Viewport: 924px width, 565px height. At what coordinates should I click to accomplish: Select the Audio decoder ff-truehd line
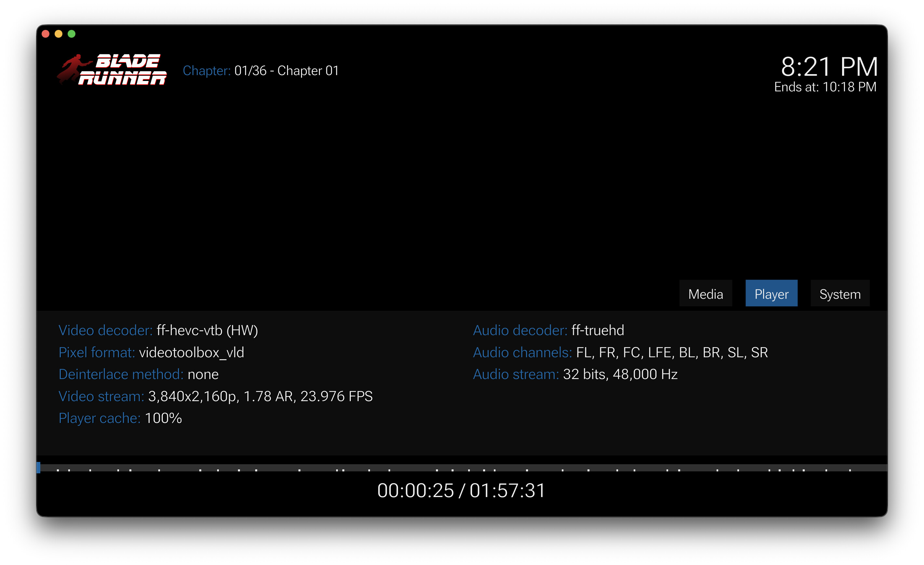[x=548, y=330]
